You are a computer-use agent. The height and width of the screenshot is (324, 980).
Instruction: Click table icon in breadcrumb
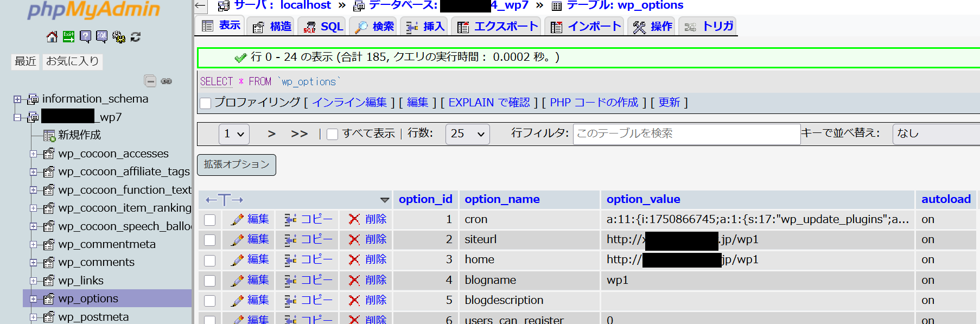[x=556, y=6]
